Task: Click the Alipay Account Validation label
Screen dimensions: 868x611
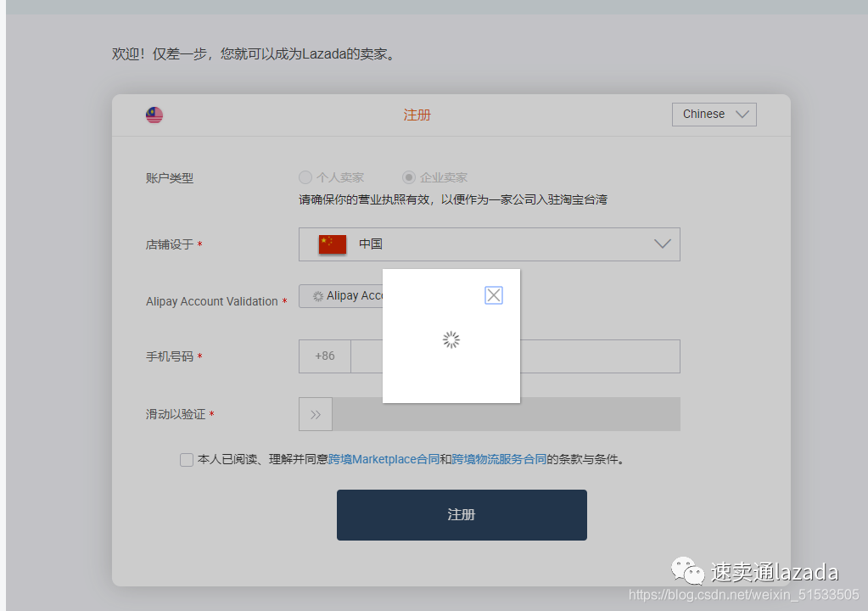Action: (x=211, y=301)
